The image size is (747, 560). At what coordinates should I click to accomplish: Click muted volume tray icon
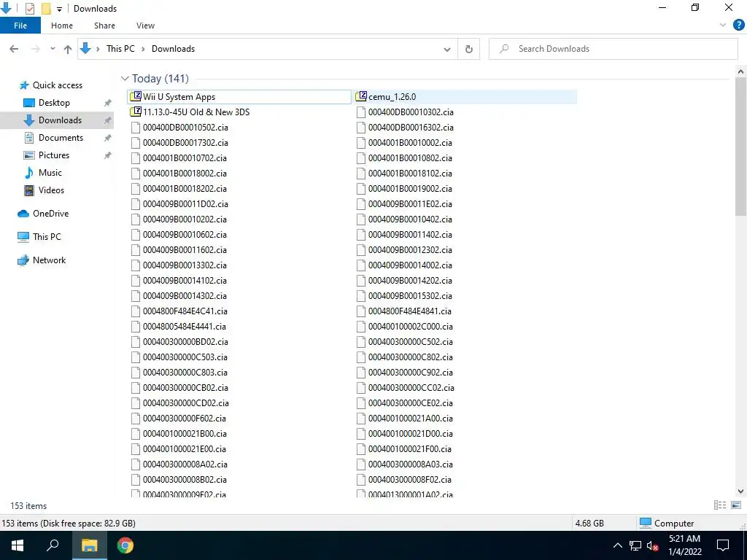click(652, 545)
